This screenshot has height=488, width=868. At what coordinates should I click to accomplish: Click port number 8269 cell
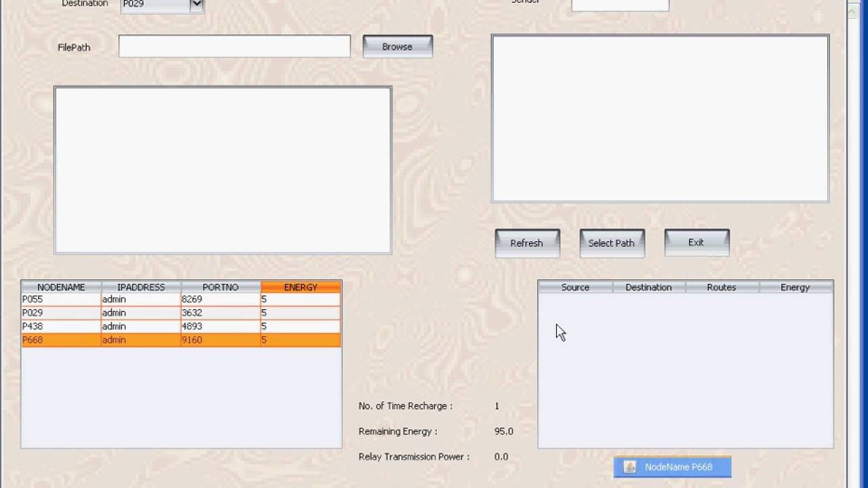(220, 300)
